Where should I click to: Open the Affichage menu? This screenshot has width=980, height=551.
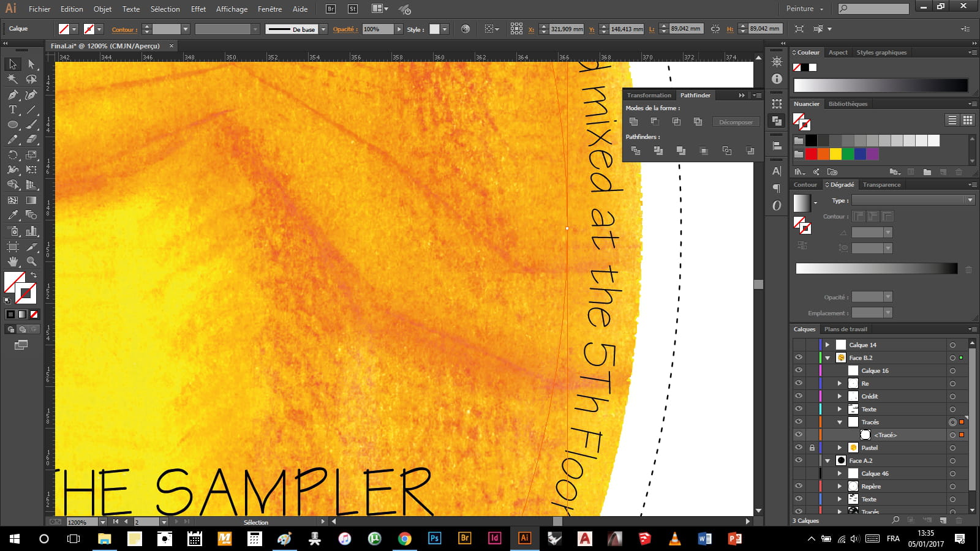click(232, 9)
